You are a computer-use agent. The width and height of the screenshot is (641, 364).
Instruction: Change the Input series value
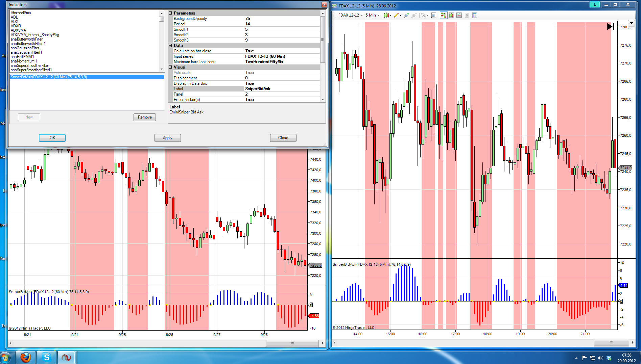coord(282,56)
